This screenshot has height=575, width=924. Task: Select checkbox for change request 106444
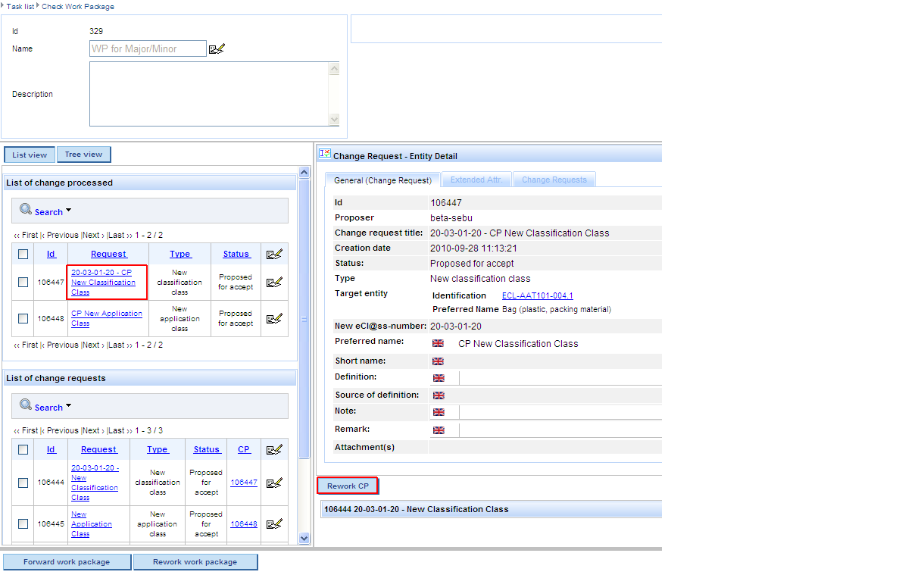[x=23, y=483]
